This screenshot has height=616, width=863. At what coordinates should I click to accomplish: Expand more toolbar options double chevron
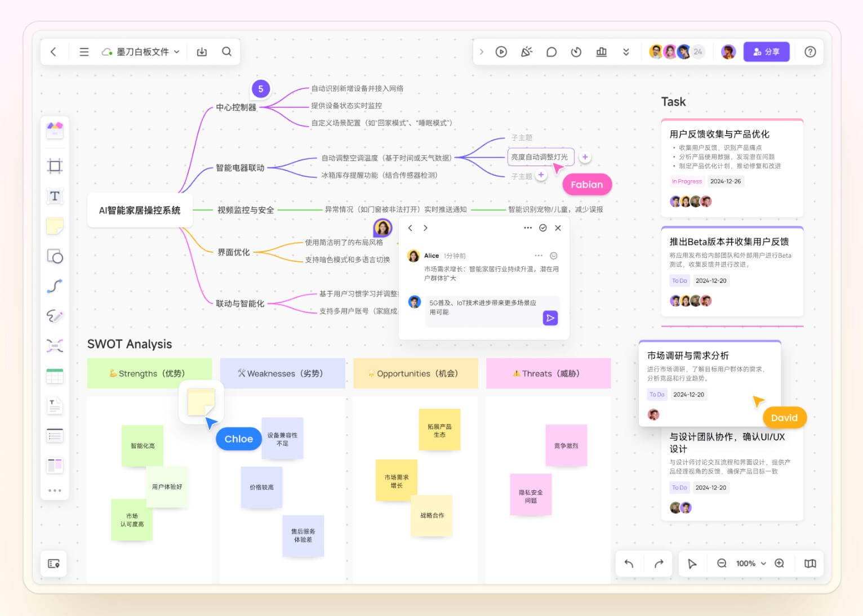coord(626,52)
